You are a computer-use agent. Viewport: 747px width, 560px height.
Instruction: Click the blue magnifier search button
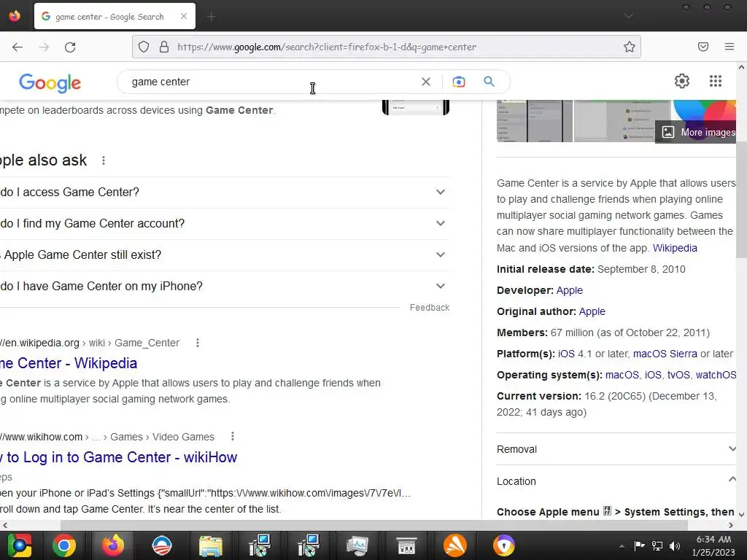coord(489,82)
